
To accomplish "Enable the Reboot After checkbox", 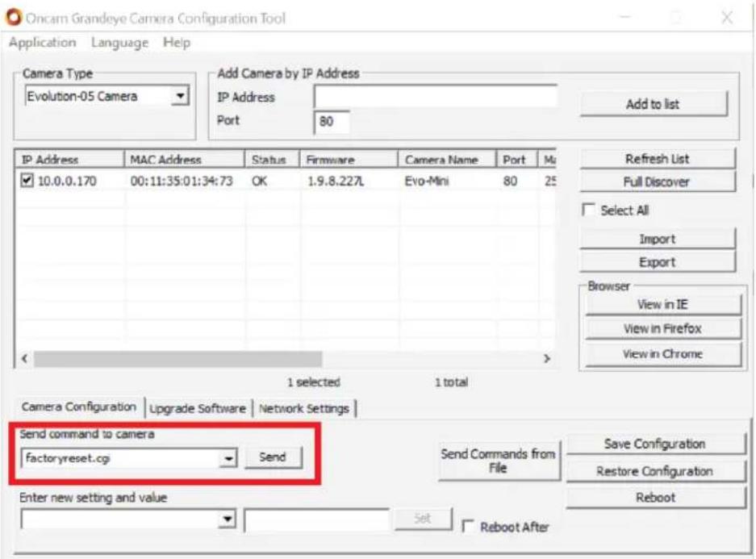I will [467, 526].
